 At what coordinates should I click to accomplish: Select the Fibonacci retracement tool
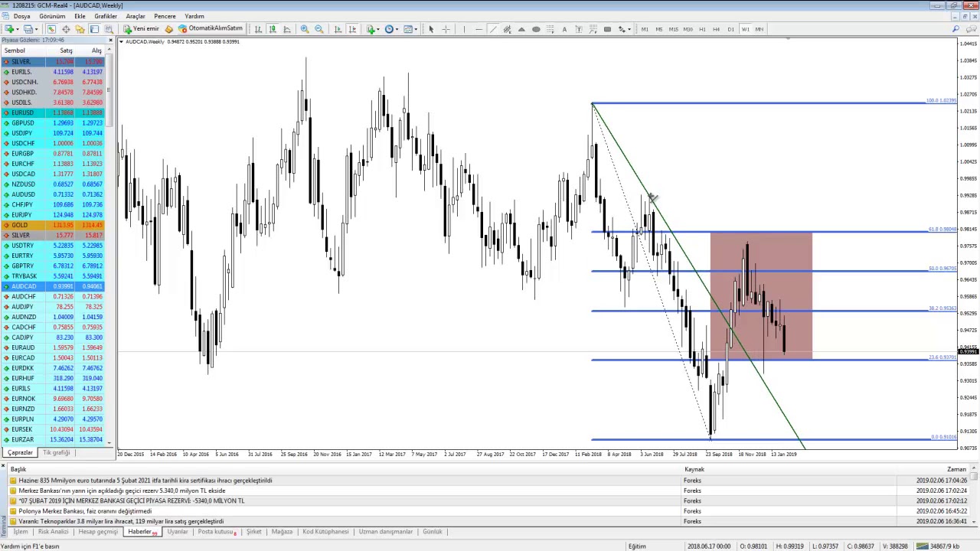[550, 29]
